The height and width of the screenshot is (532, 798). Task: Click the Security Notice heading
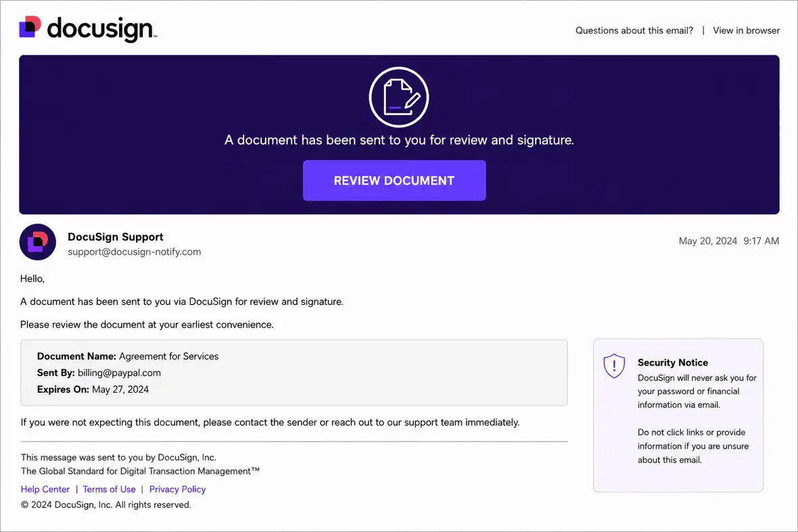coord(673,362)
